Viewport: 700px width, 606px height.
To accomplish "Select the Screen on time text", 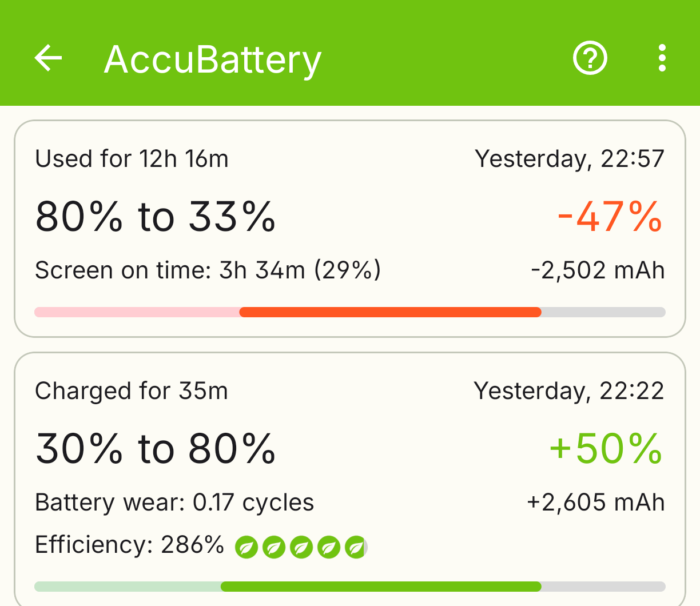I will click(208, 270).
